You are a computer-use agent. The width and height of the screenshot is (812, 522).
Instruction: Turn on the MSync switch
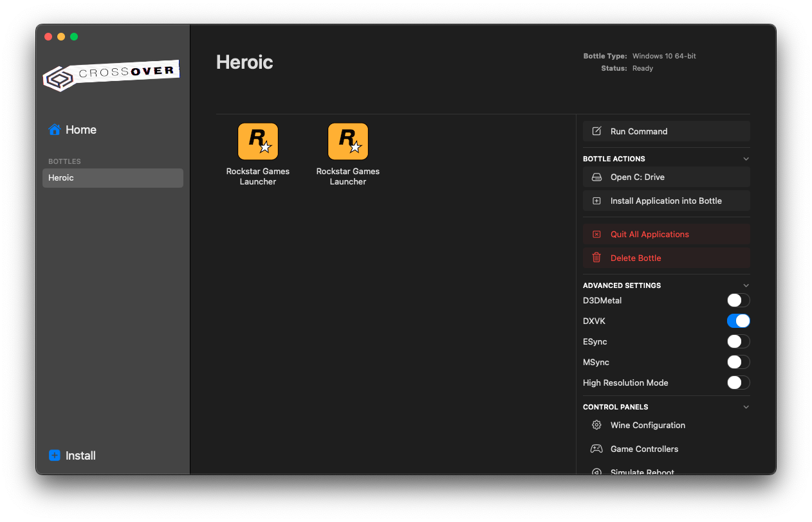[x=738, y=362]
